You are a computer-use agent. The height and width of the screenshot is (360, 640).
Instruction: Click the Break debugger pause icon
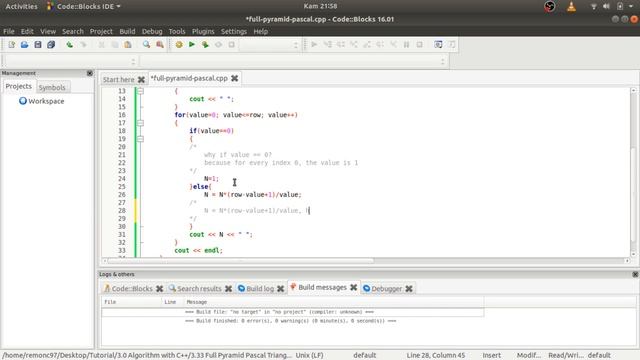coord(406,44)
